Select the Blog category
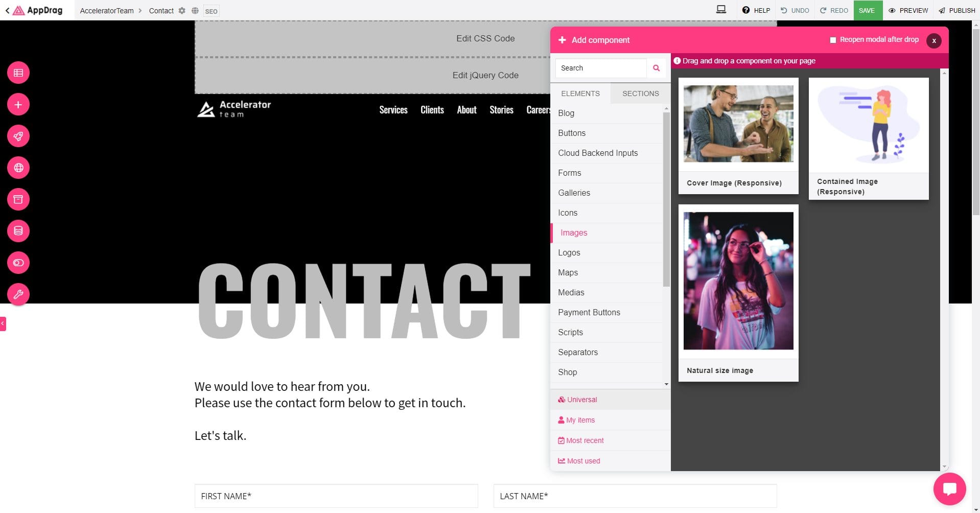This screenshot has width=980, height=513. point(606,113)
